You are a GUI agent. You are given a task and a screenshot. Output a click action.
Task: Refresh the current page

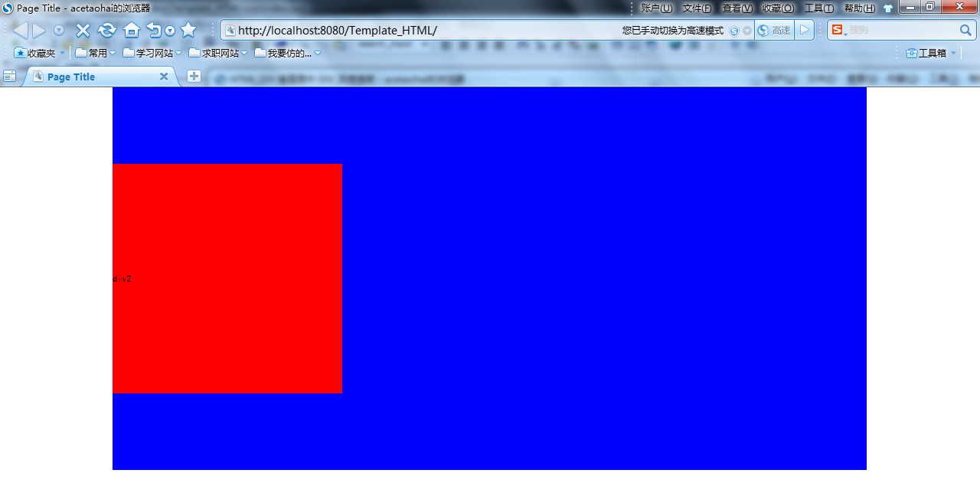(106, 31)
